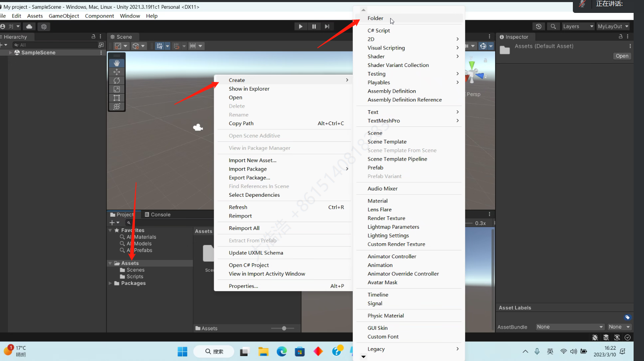This screenshot has width=644, height=361.
Task: Open tool handle position dropdown
Action: [x=121, y=46]
